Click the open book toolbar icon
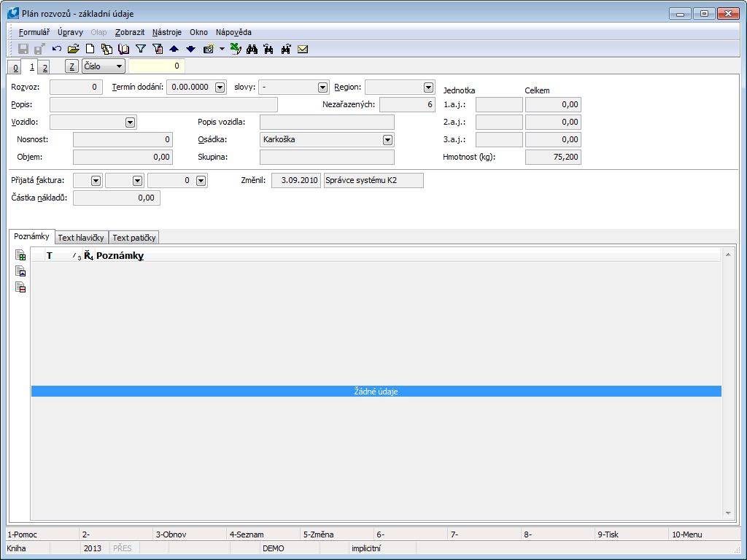Viewport: 747px width, 560px height. pyautogui.click(x=123, y=49)
